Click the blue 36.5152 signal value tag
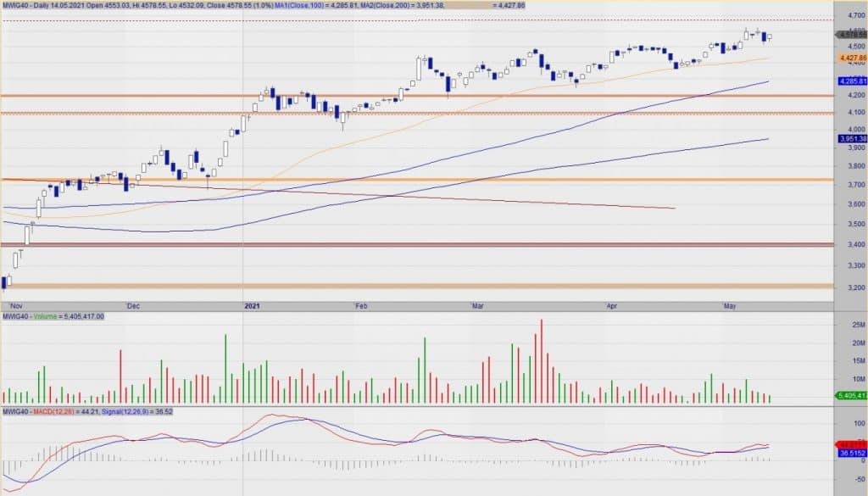 pyautogui.click(x=851, y=454)
